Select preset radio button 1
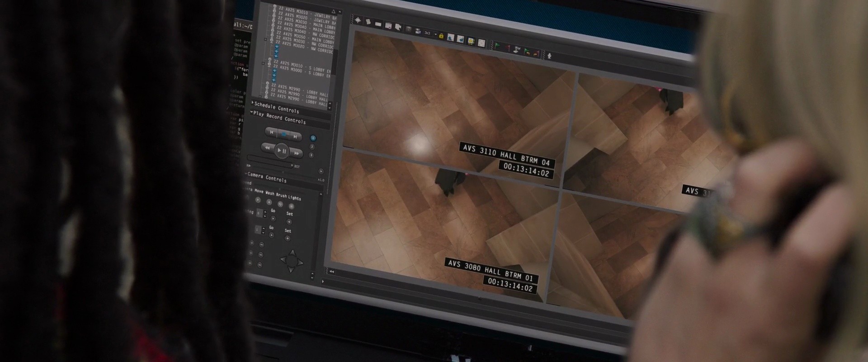The height and width of the screenshot is (362, 868). (x=313, y=138)
